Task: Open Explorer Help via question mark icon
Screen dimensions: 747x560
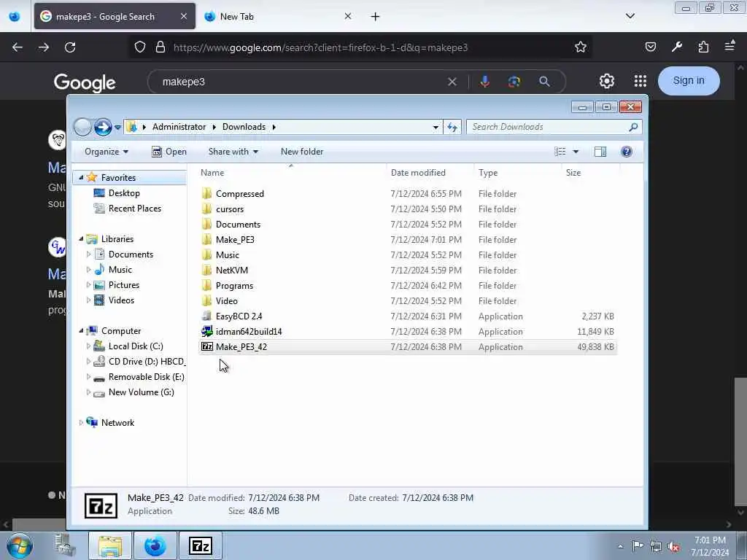Action: [627, 152]
